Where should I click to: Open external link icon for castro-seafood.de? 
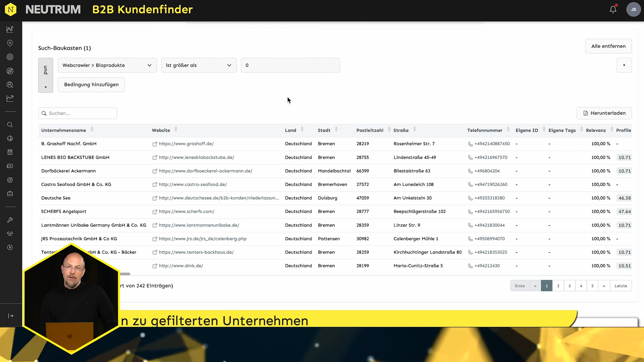(x=155, y=185)
